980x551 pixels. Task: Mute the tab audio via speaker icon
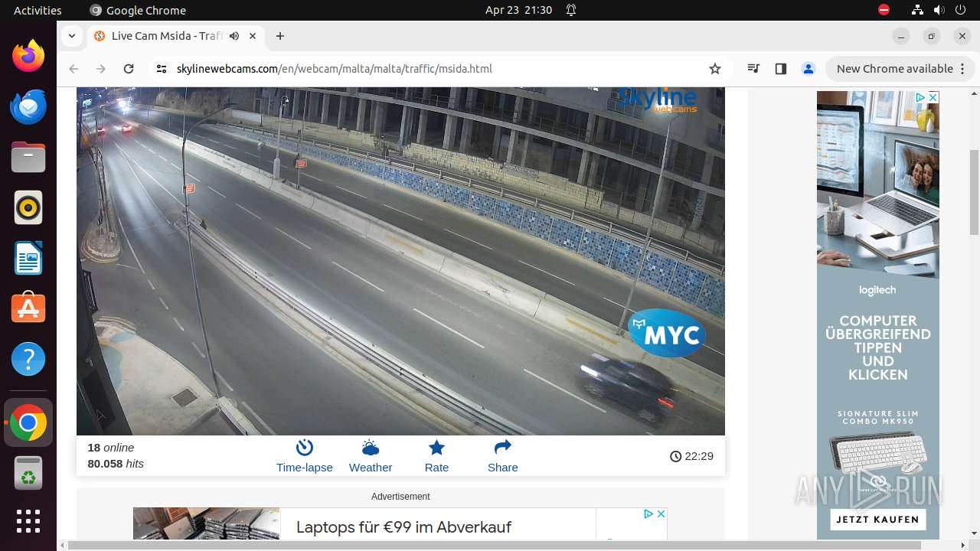[x=234, y=36]
